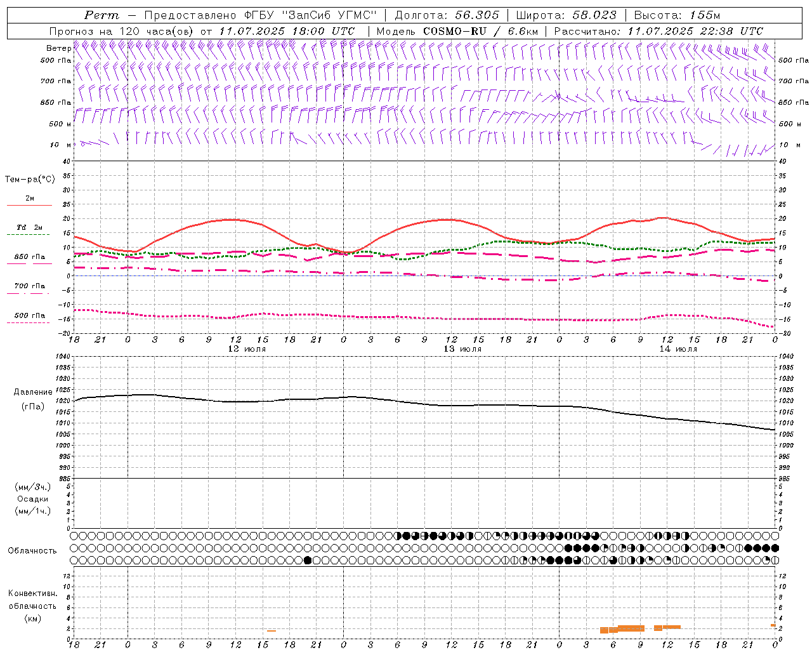Click the dashed line sample under 'Td 2м'
This screenshot has width=812, height=650.
pos(28,235)
